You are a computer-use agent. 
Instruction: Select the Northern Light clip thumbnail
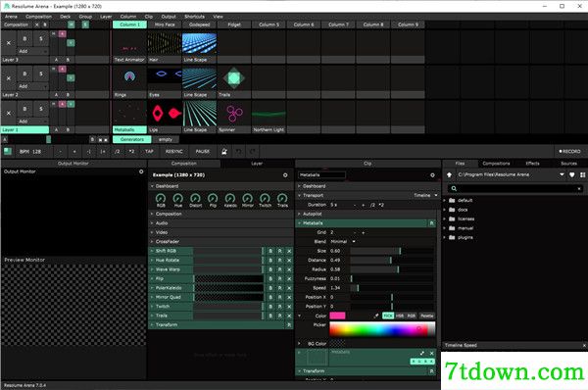point(269,113)
